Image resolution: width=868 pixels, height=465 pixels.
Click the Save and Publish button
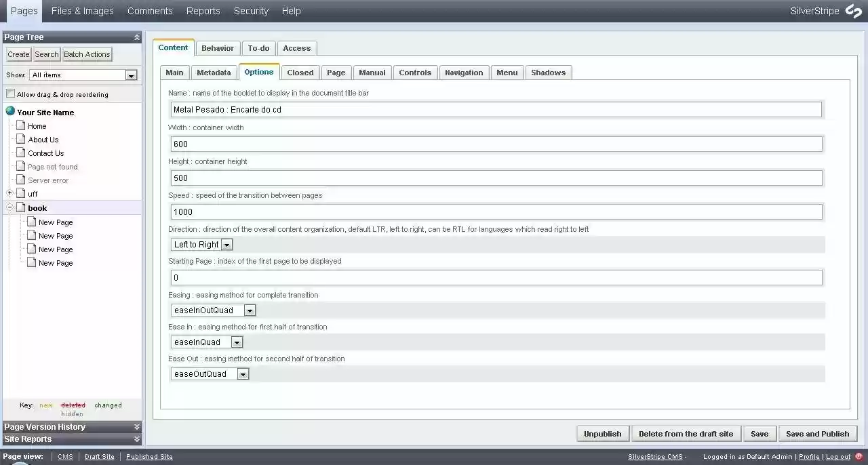click(818, 433)
